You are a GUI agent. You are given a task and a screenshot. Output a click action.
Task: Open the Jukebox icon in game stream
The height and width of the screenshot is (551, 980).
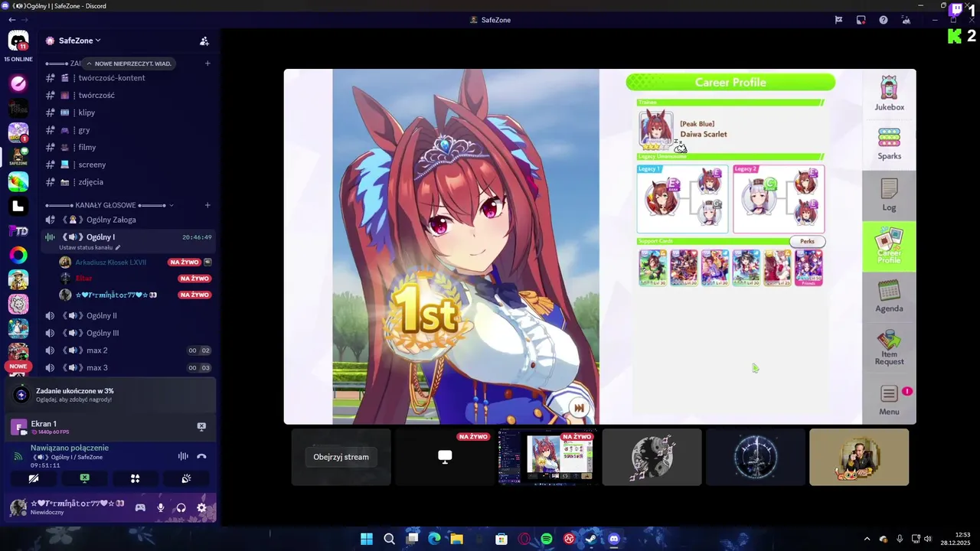(x=889, y=93)
